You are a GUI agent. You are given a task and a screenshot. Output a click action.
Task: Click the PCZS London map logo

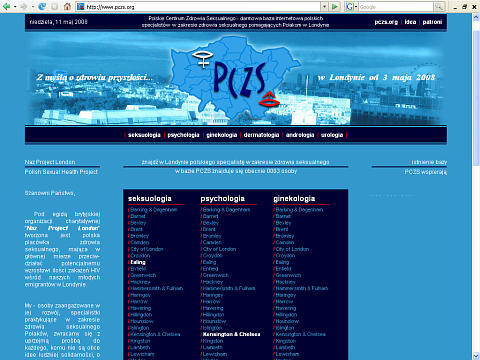(x=236, y=78)
